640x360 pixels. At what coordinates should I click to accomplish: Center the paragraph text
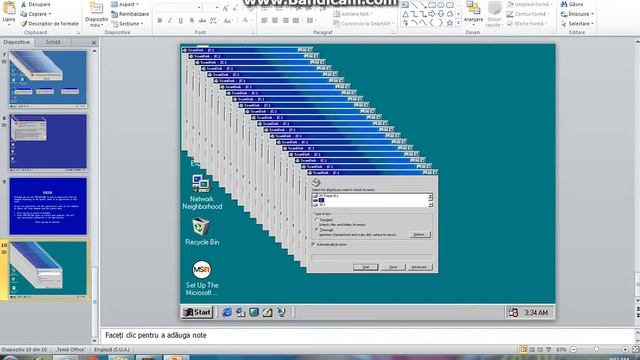coord(275,20)
